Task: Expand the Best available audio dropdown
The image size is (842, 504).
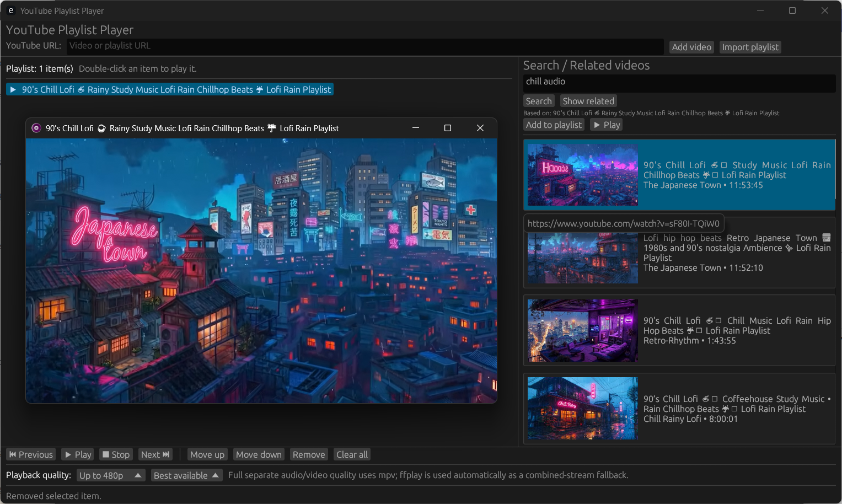Action: click(x=186, y=475)
